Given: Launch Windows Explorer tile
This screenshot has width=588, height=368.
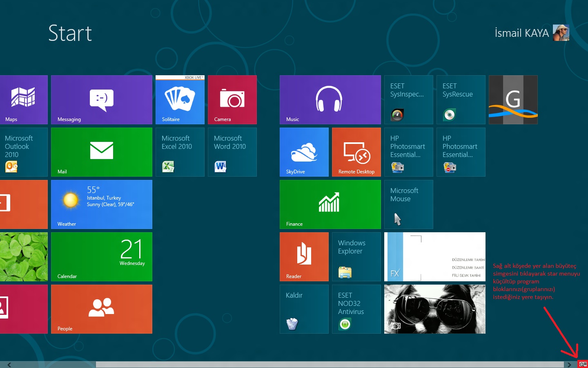Looking at the screenshot, I should click(356, 257).
